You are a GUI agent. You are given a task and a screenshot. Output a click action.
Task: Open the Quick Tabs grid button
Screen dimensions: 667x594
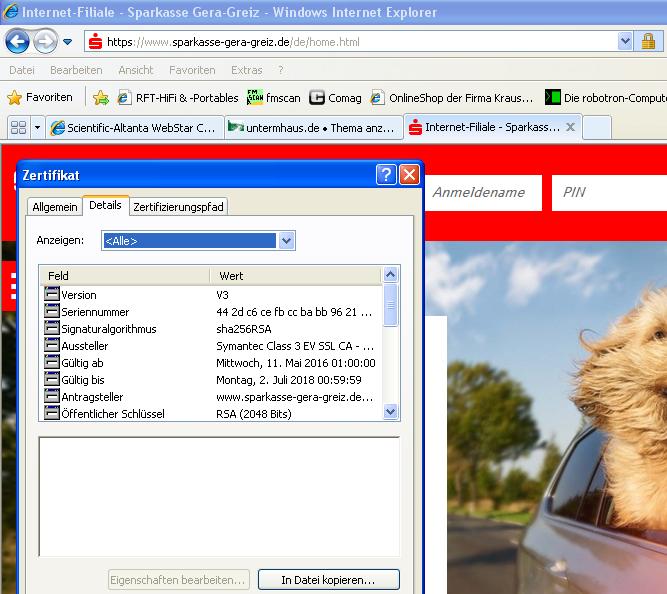tap(18, 127)
